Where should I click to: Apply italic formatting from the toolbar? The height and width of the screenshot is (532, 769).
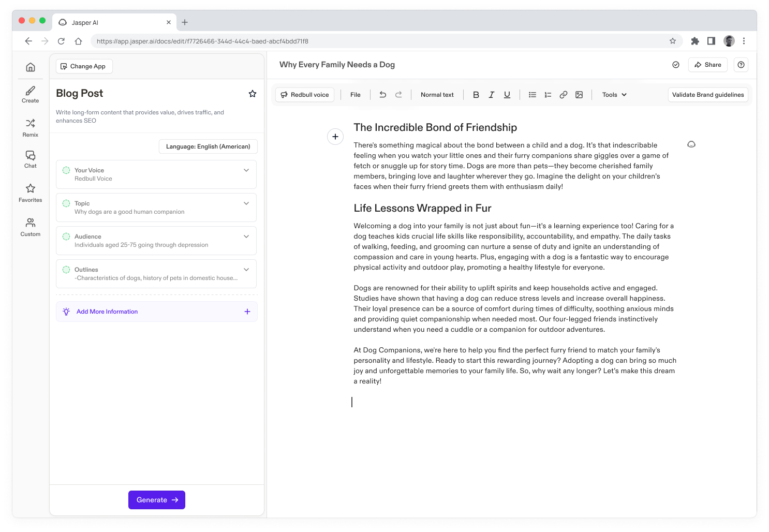(492, 95)
